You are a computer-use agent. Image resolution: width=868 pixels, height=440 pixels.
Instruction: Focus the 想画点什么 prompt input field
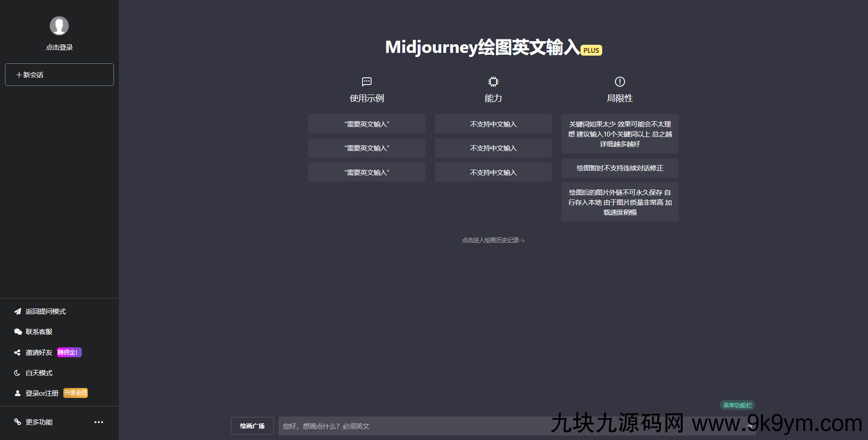(517, 426)
